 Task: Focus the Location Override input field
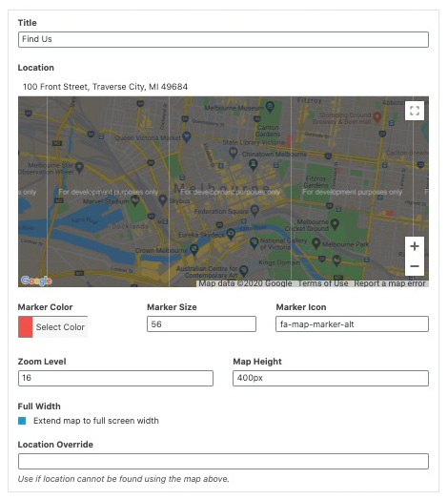click(x=223, y=462)
